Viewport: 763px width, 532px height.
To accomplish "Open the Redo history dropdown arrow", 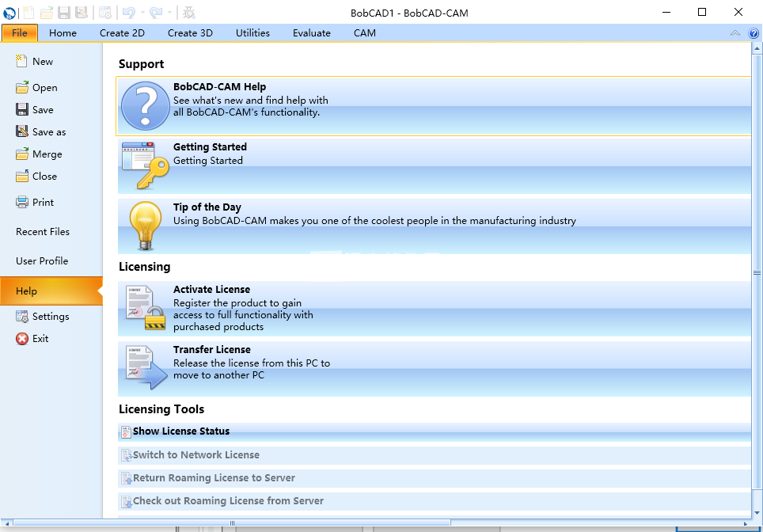I will point(169,13).
